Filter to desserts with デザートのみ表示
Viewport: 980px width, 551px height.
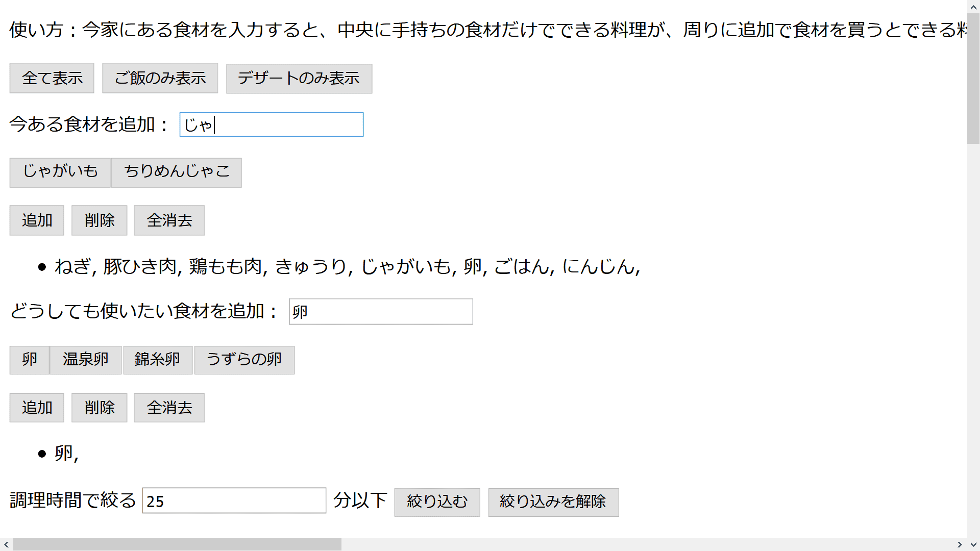(x=299, y=78)
